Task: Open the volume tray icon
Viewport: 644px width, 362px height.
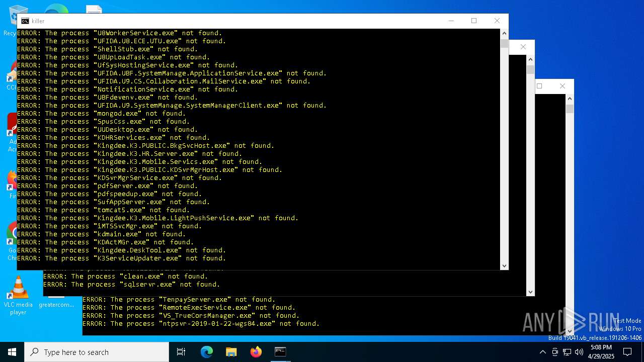Action: coord(579,352)
